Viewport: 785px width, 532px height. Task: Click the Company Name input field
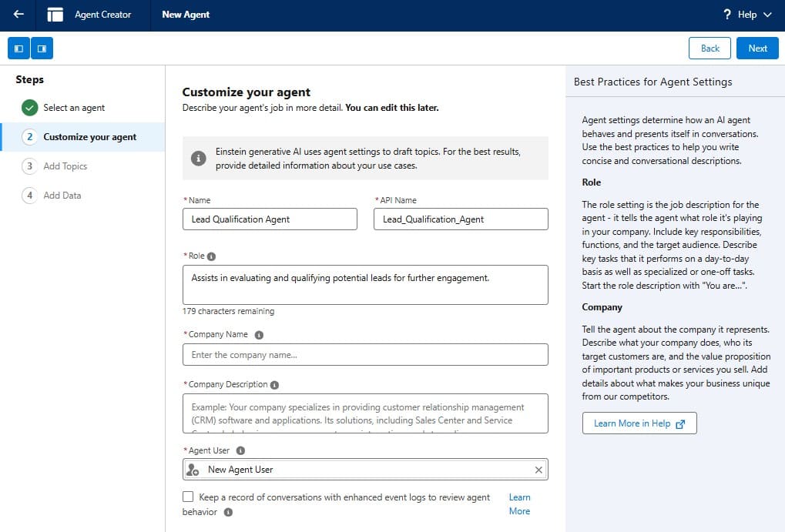click(x=365, y=355)
